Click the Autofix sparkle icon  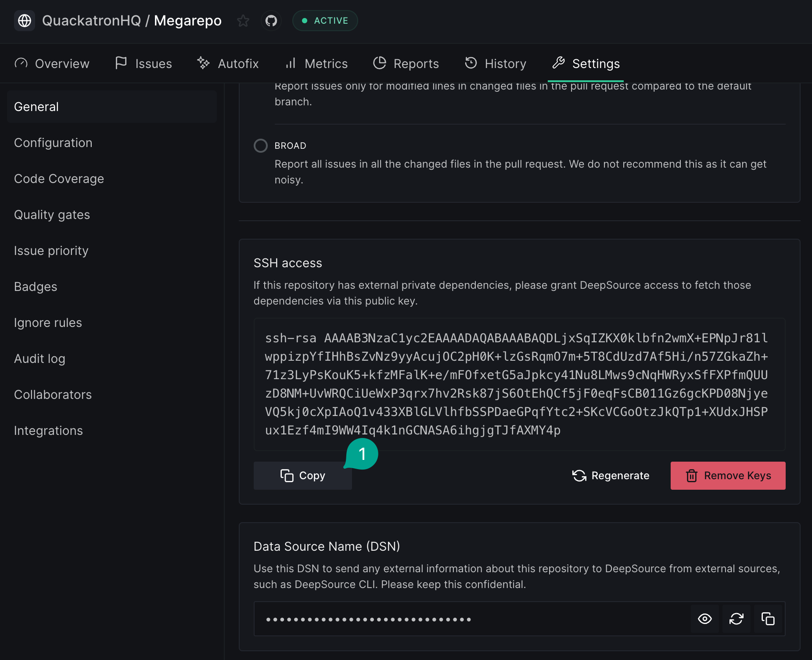tap(203, 63)
